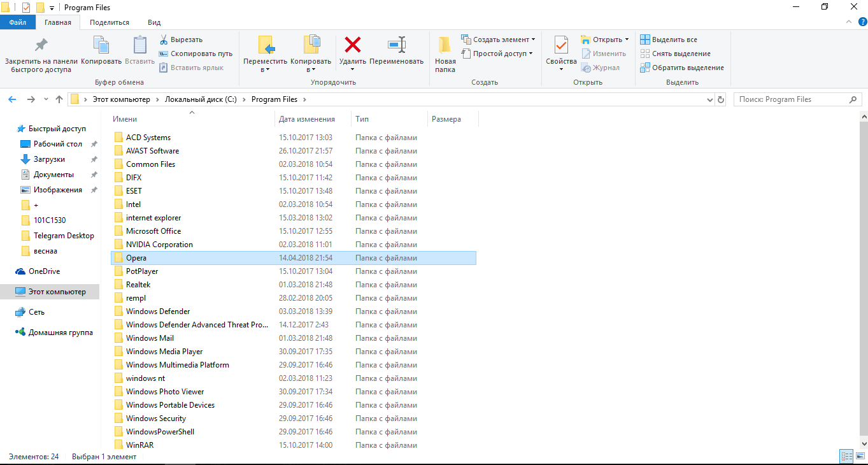Image resolution: width=868 pixels, height=465 pixels.
Task: Go forward with the right arrow
Action: pyautogui.click(x=31, y=99)
